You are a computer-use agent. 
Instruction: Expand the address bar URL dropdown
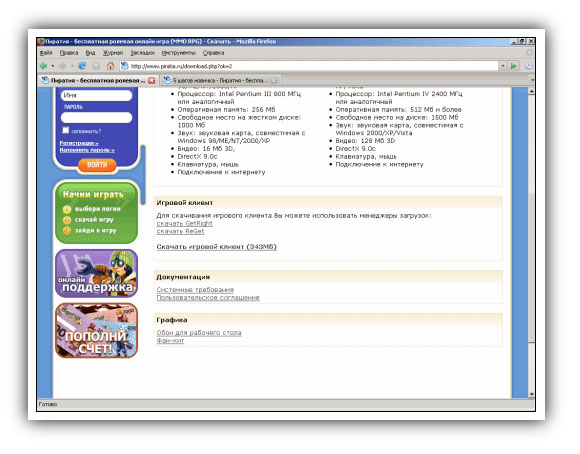(503, 66)
